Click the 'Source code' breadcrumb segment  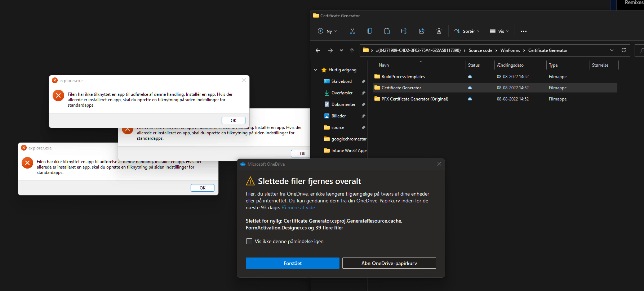coord(480,50)
